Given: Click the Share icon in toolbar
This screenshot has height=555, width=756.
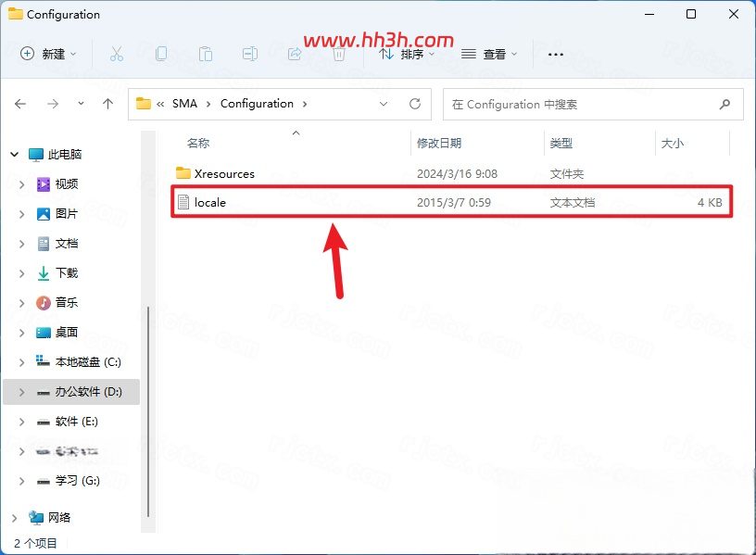Looking at the screenshot, I should [x=295, y=54].
